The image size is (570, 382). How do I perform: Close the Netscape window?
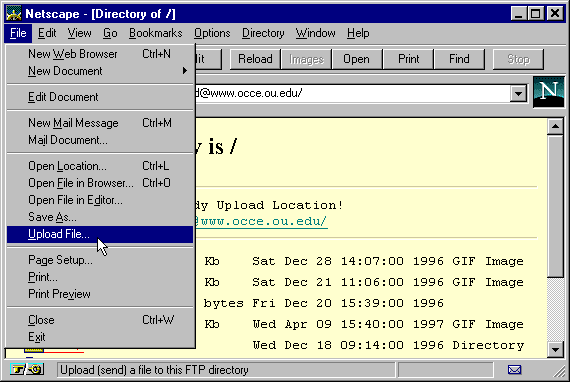coord(555,14)
